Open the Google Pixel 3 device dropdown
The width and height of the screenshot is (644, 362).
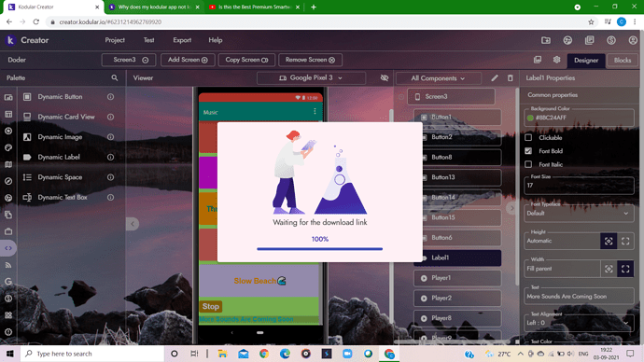pos(311,78)
